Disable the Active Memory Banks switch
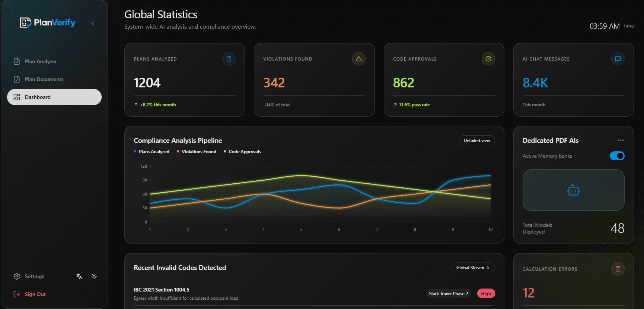This screenshot has height=309, width=644. [617, 156]
